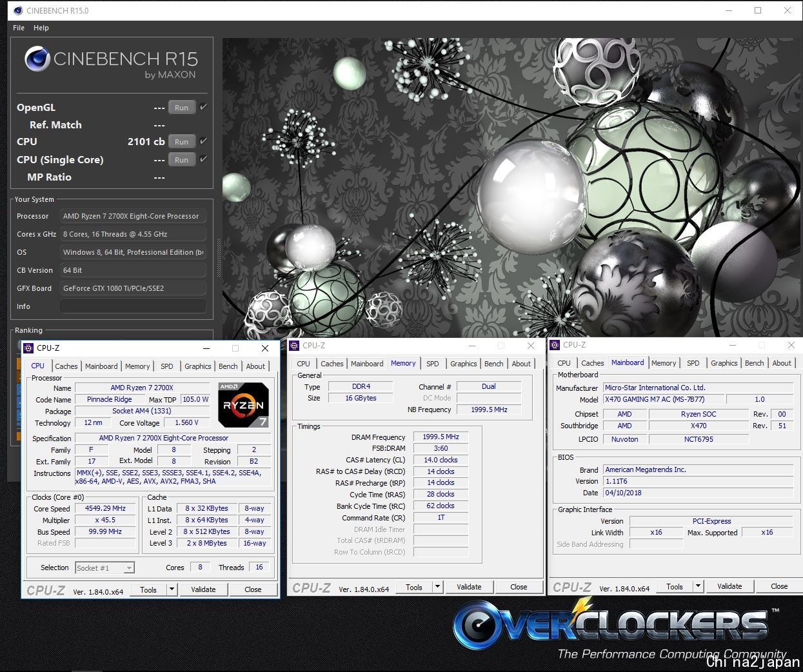The image size is (803, 672).
Task: Click Validate in Memory window
Action: [469, 586]
